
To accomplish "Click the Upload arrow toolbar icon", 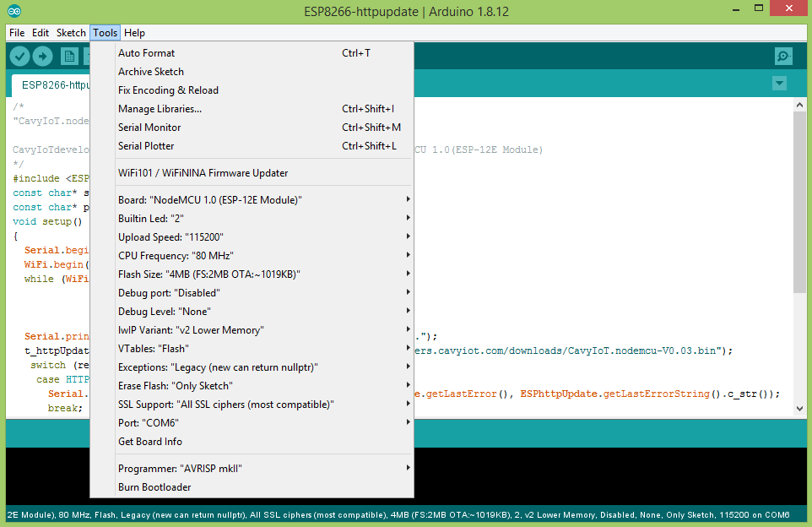I will 42,57.
